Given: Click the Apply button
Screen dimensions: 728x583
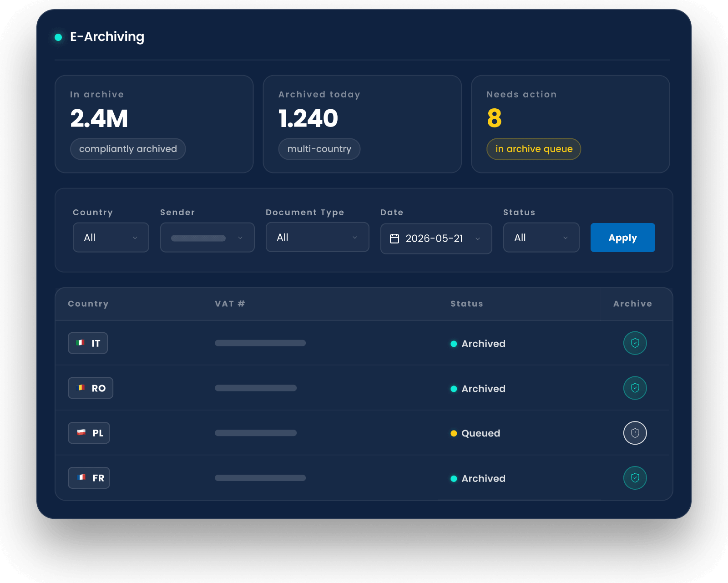Looking at the screenshot, I should click(622, 238).
